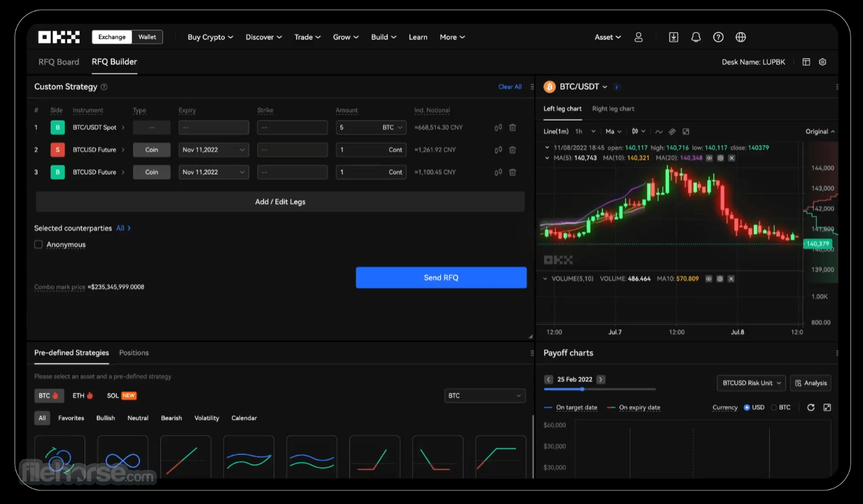Open BTC/USDT pair selector dropdown
Viewport: 863px width, 504px height.
[x=583, y=87]
